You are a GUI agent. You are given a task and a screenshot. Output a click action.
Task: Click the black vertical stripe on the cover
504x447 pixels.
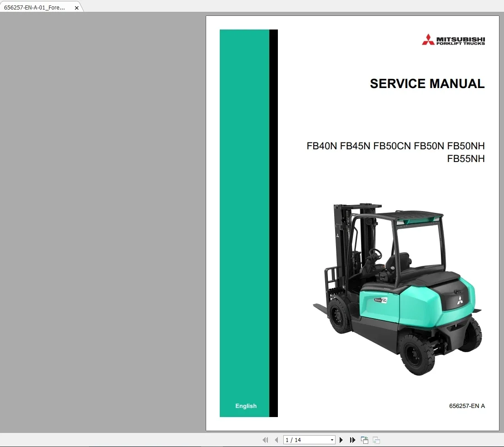[273, 223]
